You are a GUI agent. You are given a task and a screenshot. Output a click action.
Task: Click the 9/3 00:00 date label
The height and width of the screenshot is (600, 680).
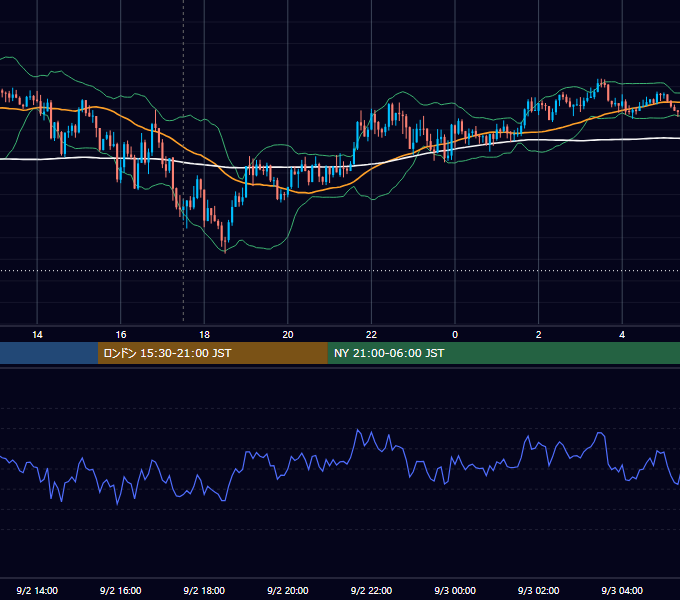pos(455,590)
